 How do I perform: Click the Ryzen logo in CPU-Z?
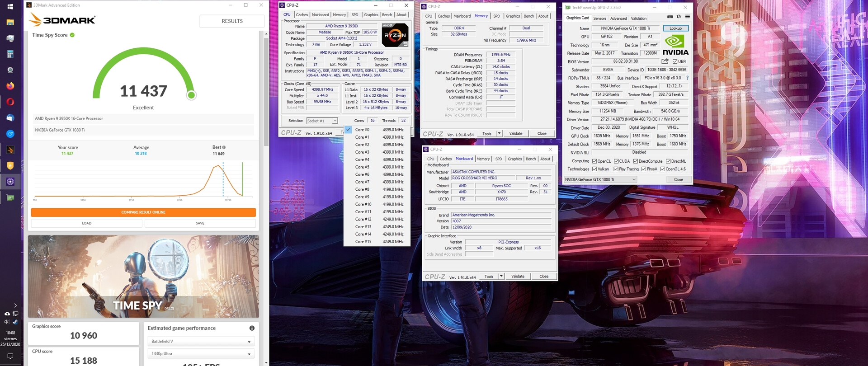click(395, 35)
